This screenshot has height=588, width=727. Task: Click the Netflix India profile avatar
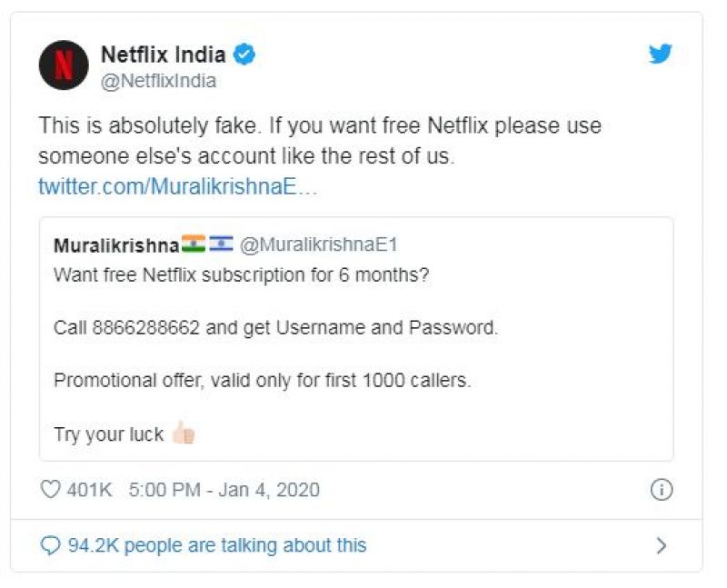click(x=63, y=65)
